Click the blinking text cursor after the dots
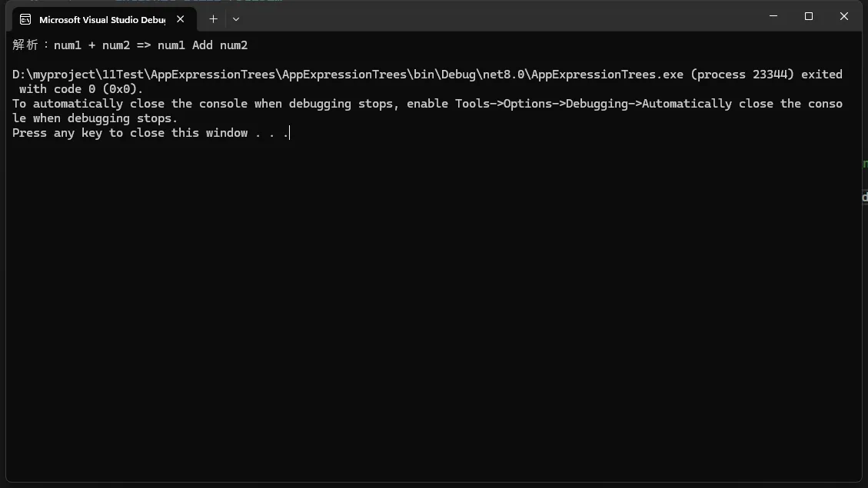The width and height of the screenshot is (868, 488). click(290, 133)
